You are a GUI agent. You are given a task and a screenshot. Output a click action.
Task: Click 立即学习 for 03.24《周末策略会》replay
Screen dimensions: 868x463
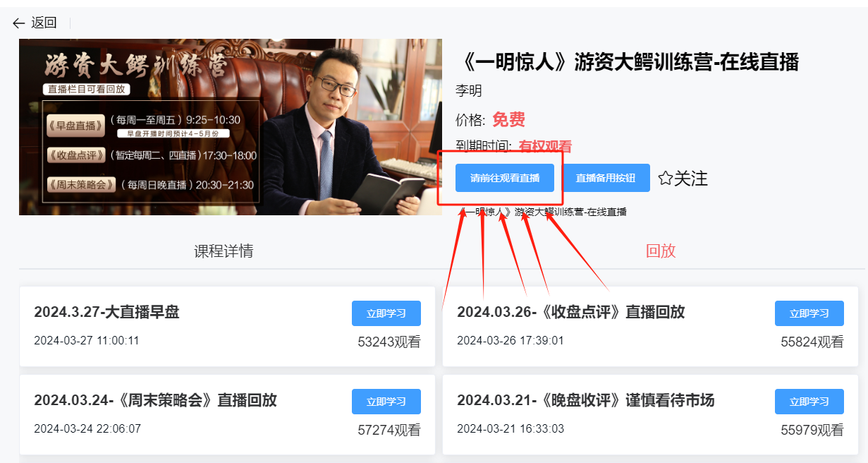(x=386, y=402)
